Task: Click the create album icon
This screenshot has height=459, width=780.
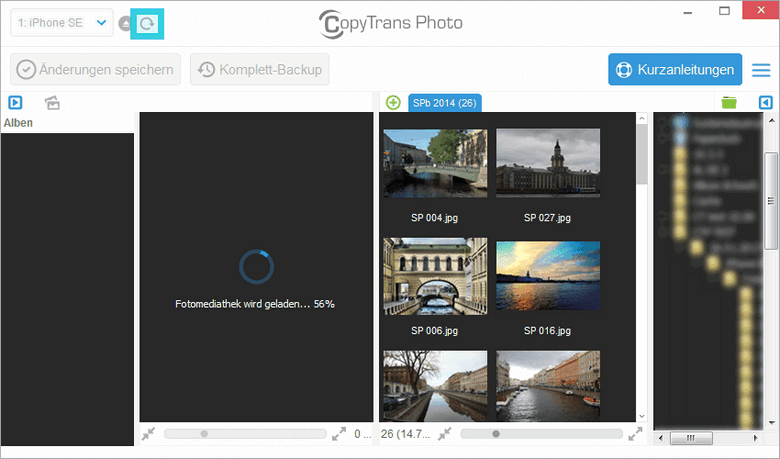Action: [x=52, y=102]
